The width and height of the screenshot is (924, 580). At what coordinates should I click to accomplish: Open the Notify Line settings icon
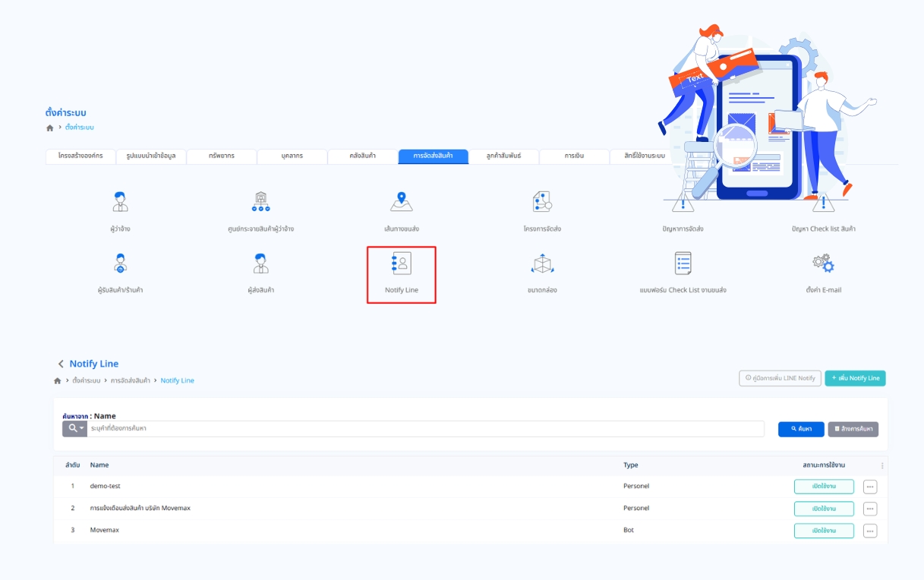click(x=401, y=264)
